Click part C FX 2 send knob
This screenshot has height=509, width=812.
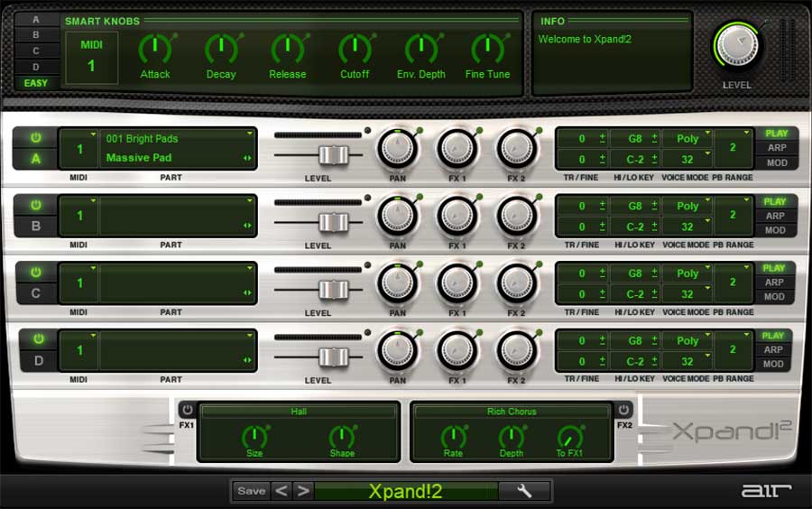[516, 283]
